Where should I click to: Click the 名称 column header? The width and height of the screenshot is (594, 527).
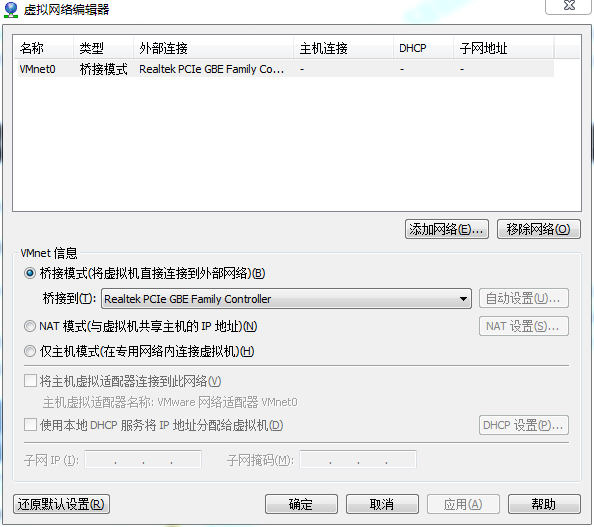(43, 48)
